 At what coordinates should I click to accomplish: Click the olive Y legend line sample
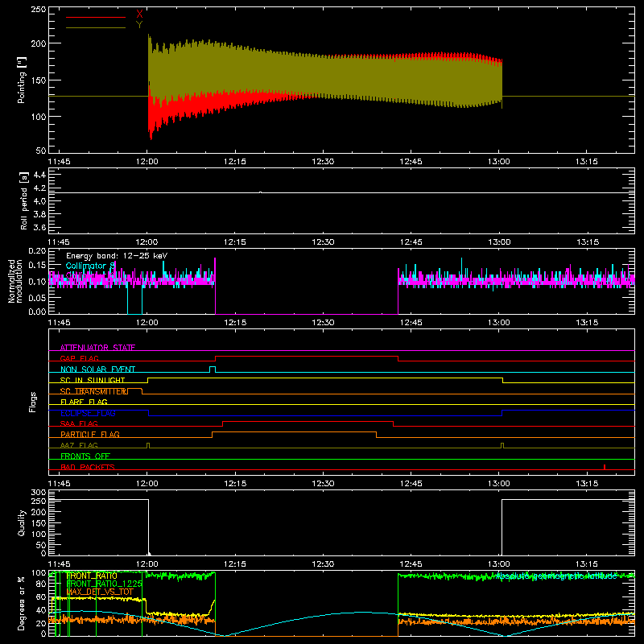point(96,28)
